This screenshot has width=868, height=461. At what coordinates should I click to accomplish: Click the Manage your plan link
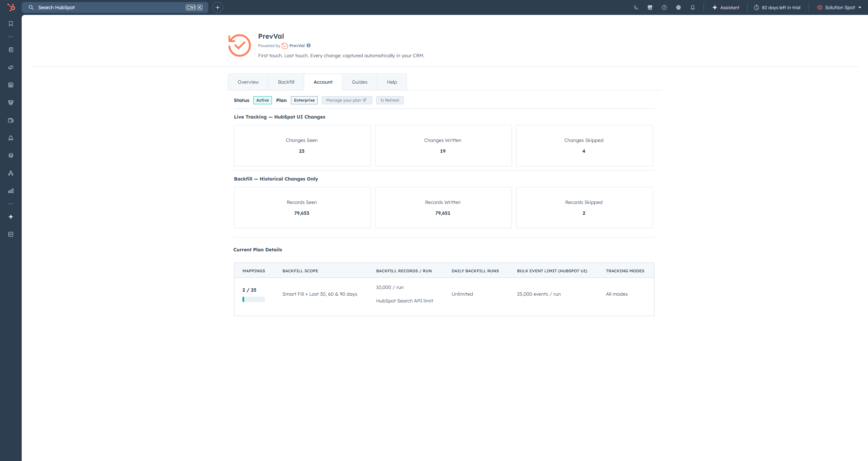(346, 100)
